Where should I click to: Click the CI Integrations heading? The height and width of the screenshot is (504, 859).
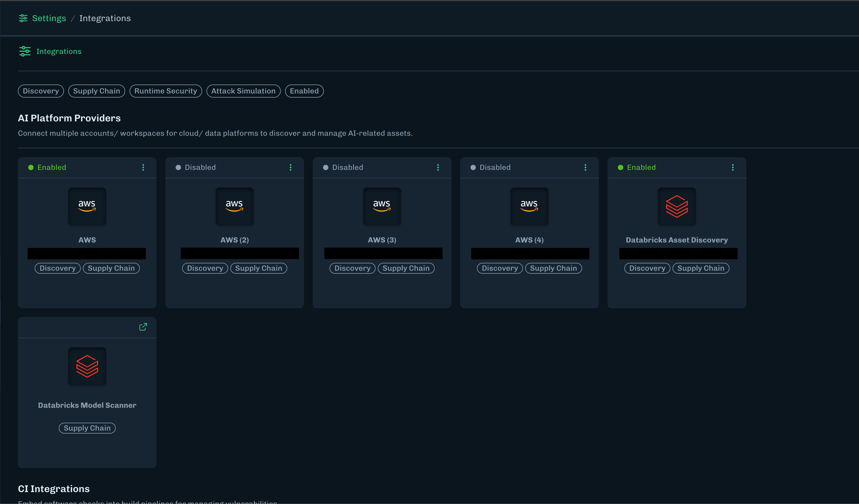tap(54, 489)
